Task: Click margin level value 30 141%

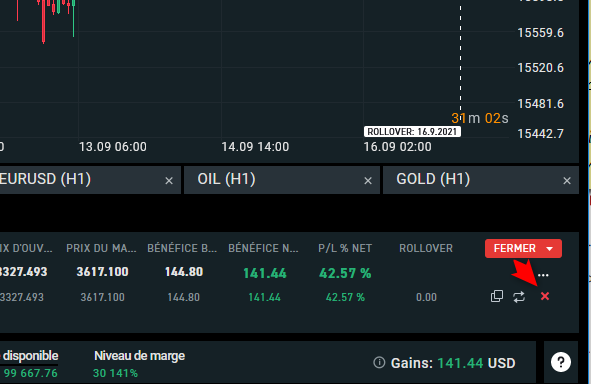Action: [x=115, y=373]
